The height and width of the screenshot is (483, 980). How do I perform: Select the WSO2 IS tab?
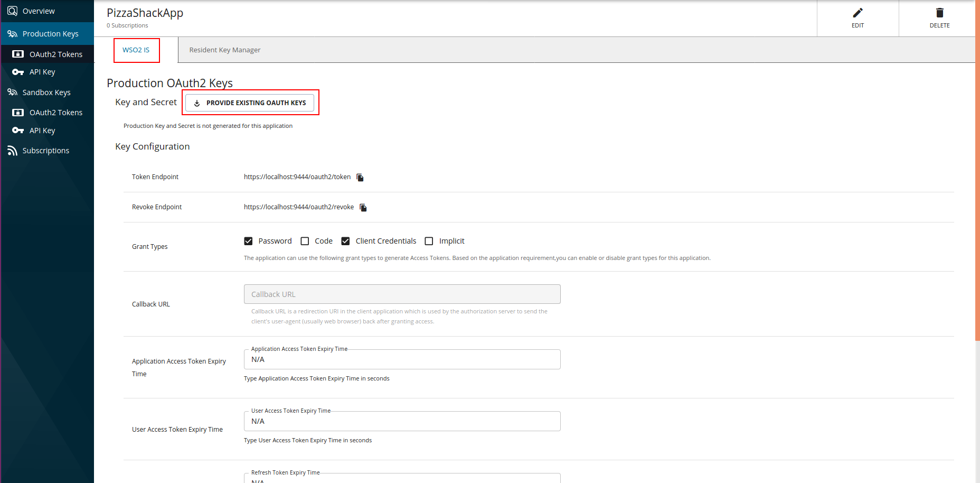point(136,50)
